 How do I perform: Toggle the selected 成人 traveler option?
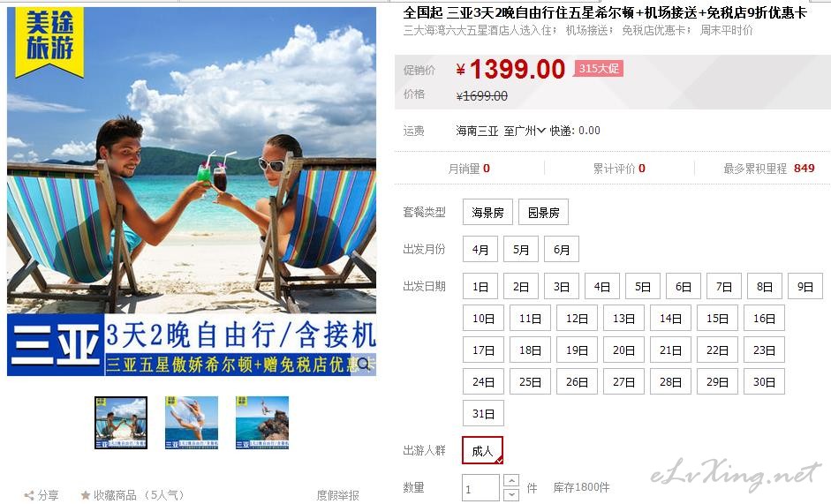[482, 450]
